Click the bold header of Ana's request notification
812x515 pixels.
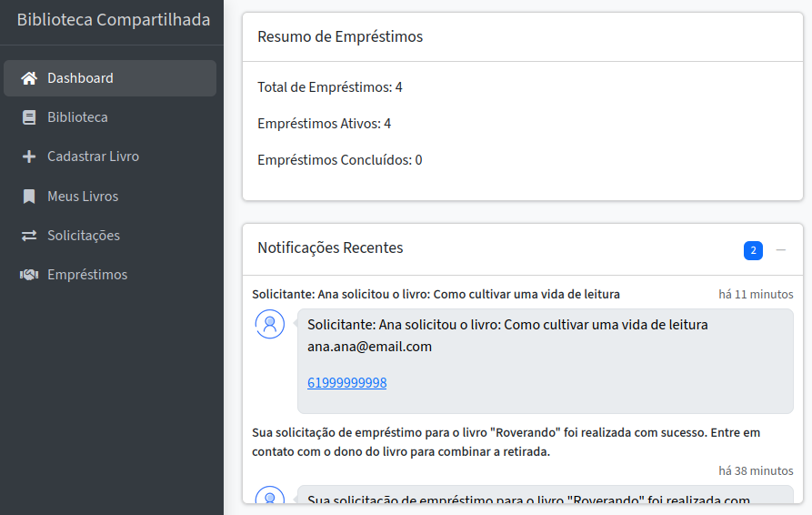(x=436, y=294)
